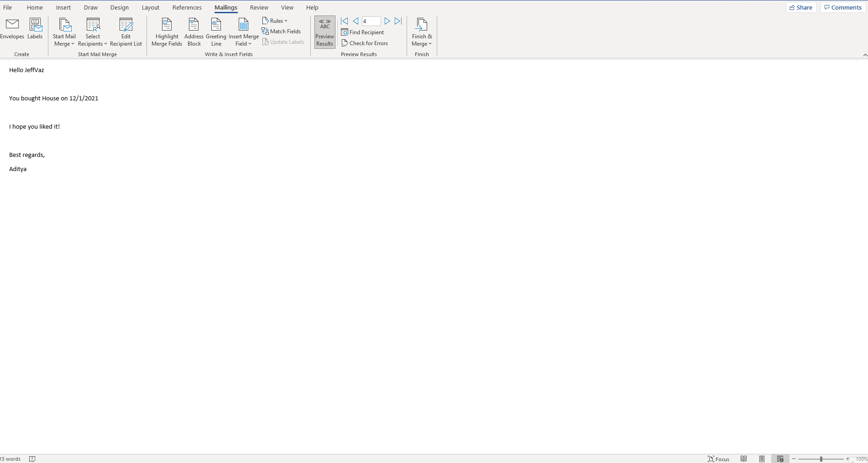Switch to Print Layout view
The height and width of the screenshot is (463, 868).
pyautogui.click(x=762, y=459)
